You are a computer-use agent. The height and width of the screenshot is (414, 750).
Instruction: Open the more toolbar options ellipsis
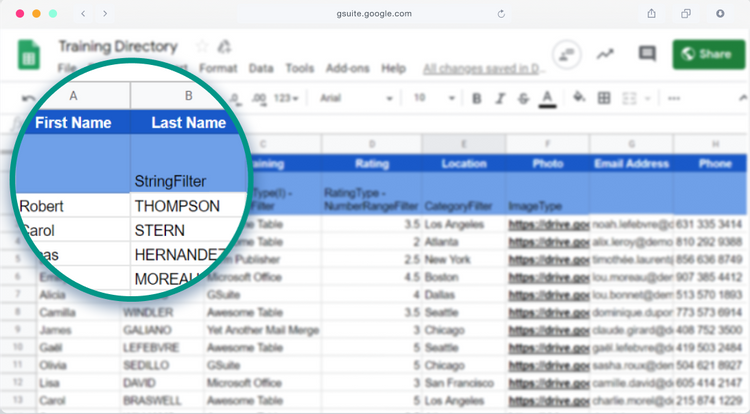pyautogui.click(x=673, y=98)
